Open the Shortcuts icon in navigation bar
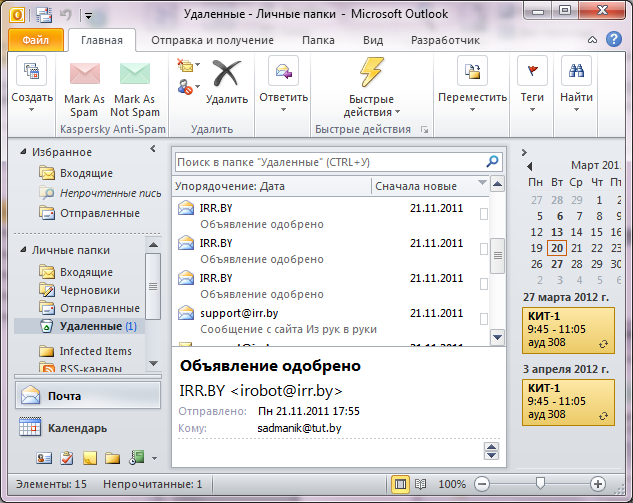Image resolution: width=633 pixels, height=503 pixels. (136, 458)
